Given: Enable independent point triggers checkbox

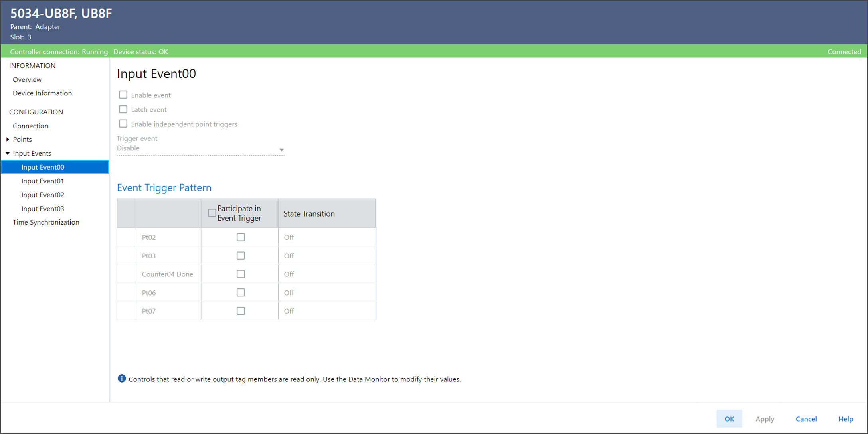Looking at the screenshot, I should [x=123, y=124].
